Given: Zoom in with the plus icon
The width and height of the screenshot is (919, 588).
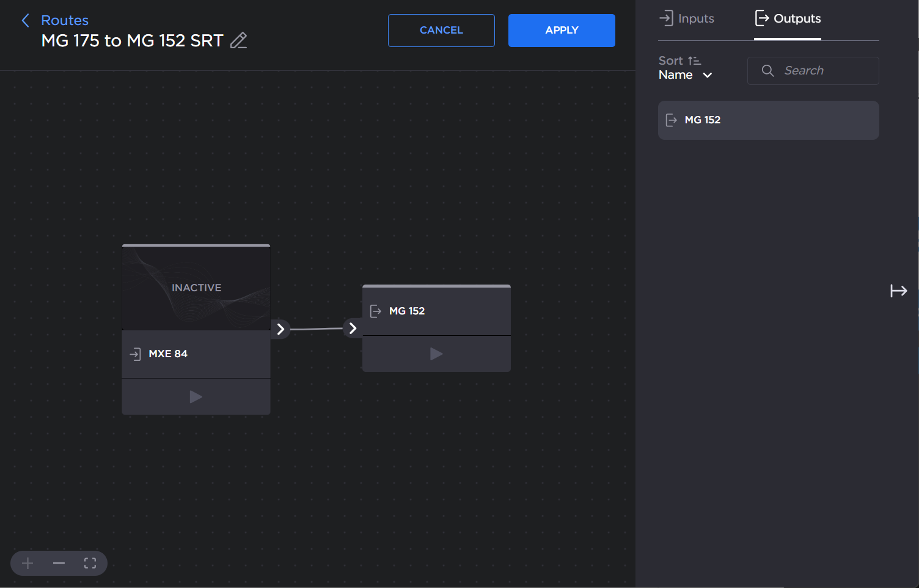Looking at the screenshot, I should [27, 563].
